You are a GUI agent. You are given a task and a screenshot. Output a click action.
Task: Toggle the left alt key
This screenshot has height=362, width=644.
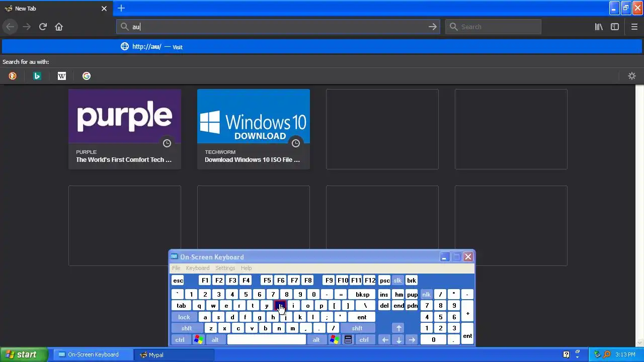(x=215, y=340)
